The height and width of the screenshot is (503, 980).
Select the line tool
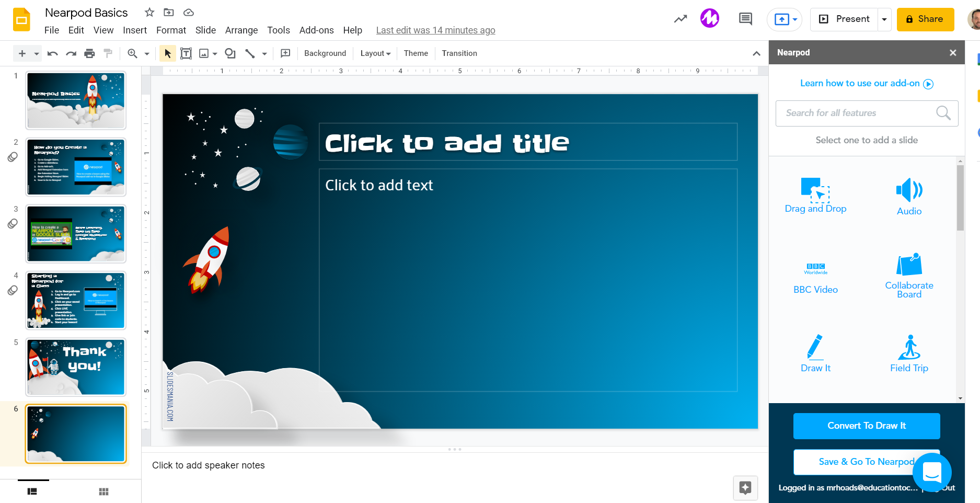250,53
